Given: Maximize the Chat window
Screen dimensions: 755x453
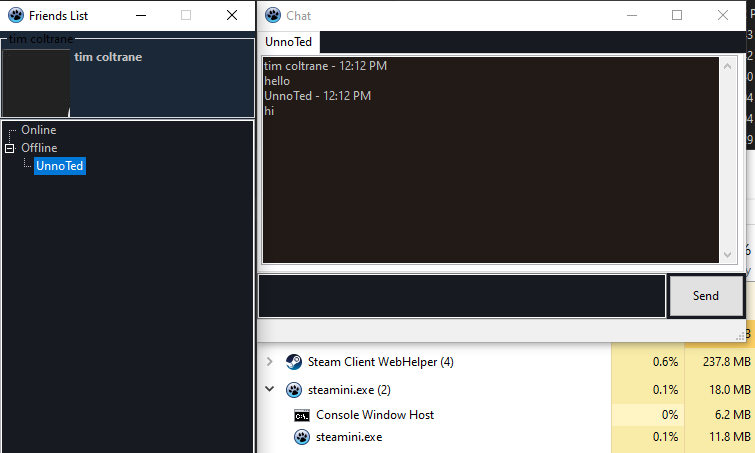Looking at the screenshot, I should tap(677, 15).
